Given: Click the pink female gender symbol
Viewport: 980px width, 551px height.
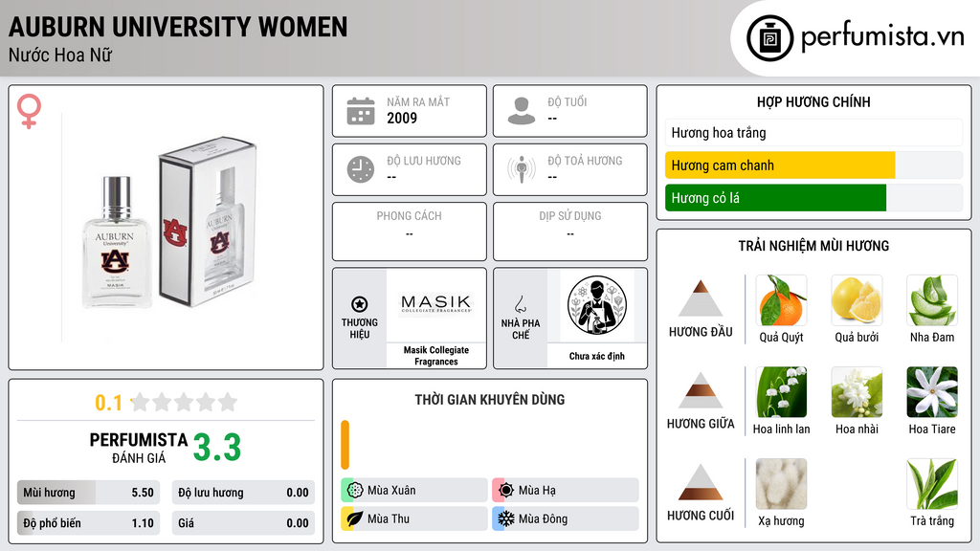Looking at the screenshot, I should pyautogui.click(x=29, y=111).
